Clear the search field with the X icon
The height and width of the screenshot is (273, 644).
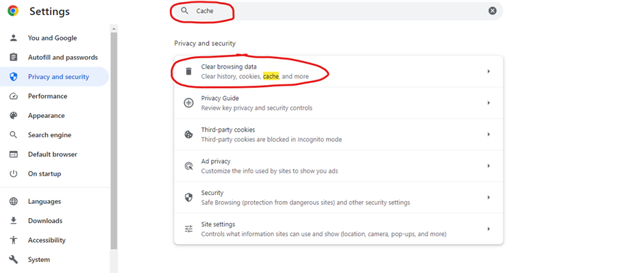point(493,11)
